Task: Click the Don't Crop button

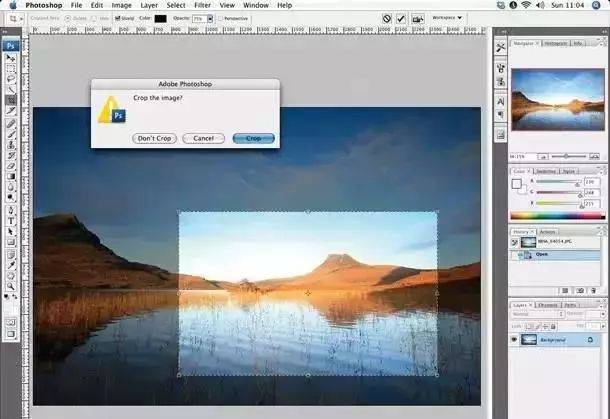Action: (x=154, y=138)
